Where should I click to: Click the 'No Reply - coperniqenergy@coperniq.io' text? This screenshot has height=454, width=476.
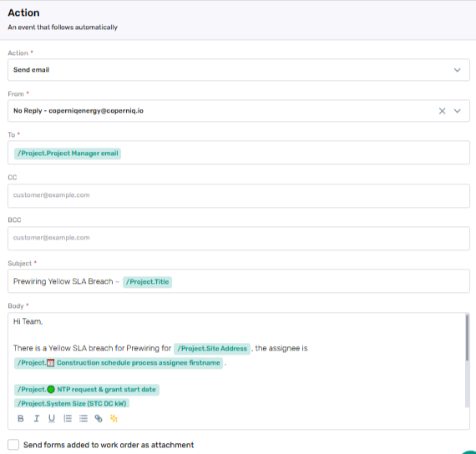78,111
